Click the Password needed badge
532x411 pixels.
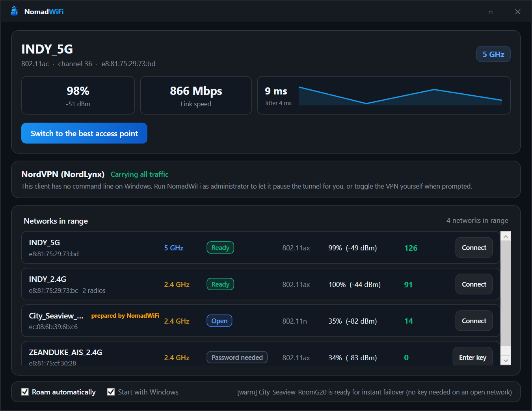(237, 357)
